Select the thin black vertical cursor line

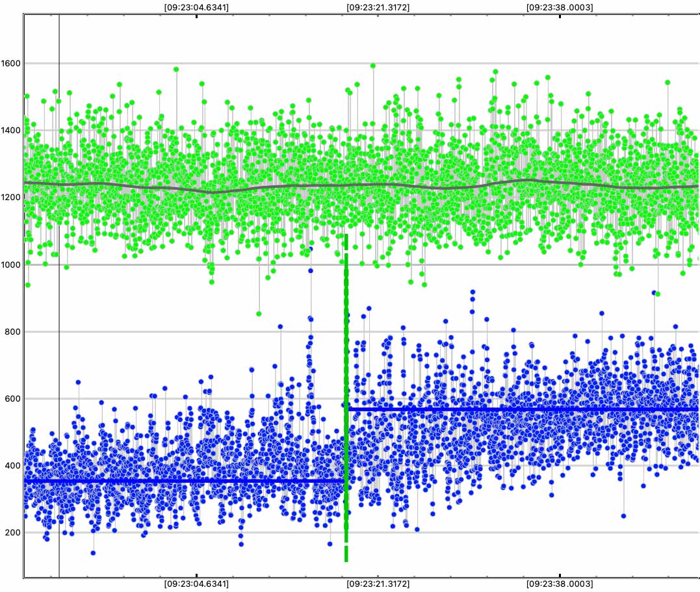pyautogui.click(x=59, y=296)
